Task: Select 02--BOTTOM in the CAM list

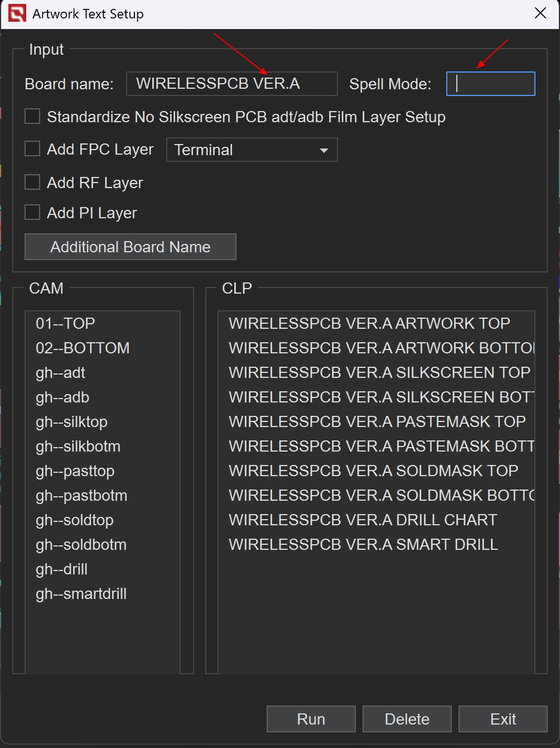Action: [x=83, y=348]
